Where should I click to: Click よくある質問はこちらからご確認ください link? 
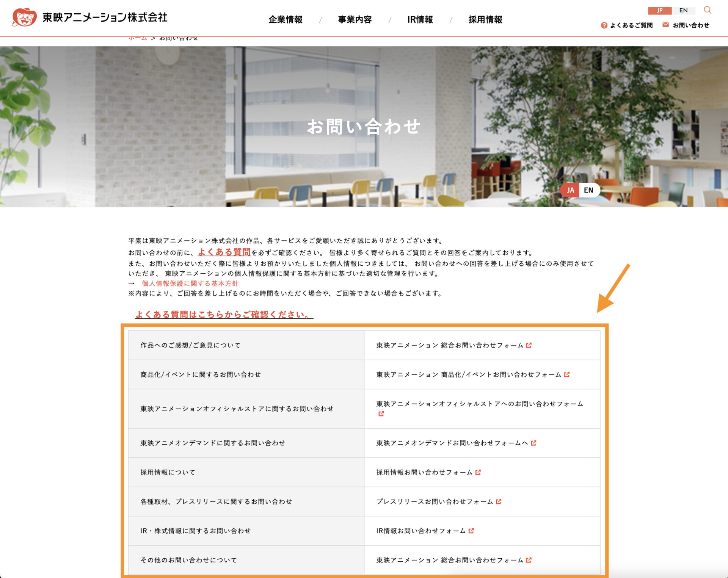[224, 315]
